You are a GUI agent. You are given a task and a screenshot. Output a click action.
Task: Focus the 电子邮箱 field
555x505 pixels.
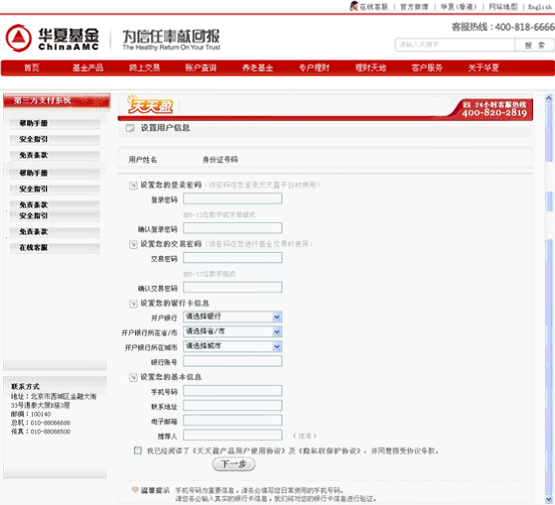point(233,420)
